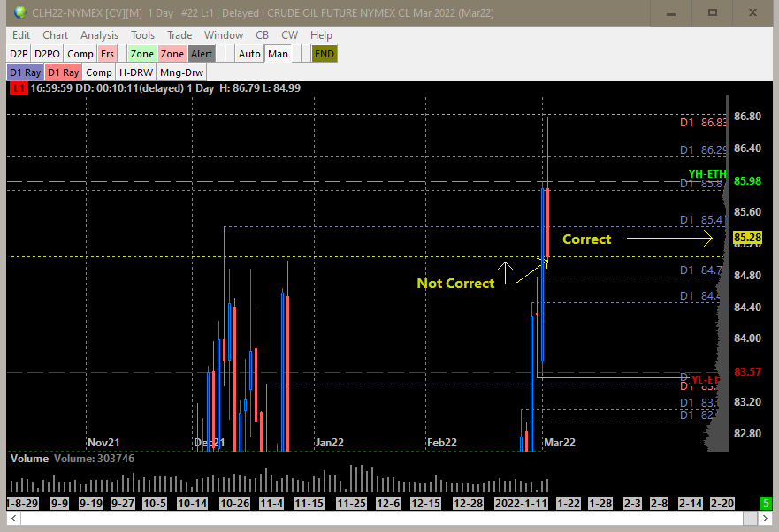Click the 11-25 date on time axis
The image size is (779, 532).
click(351, 503)
